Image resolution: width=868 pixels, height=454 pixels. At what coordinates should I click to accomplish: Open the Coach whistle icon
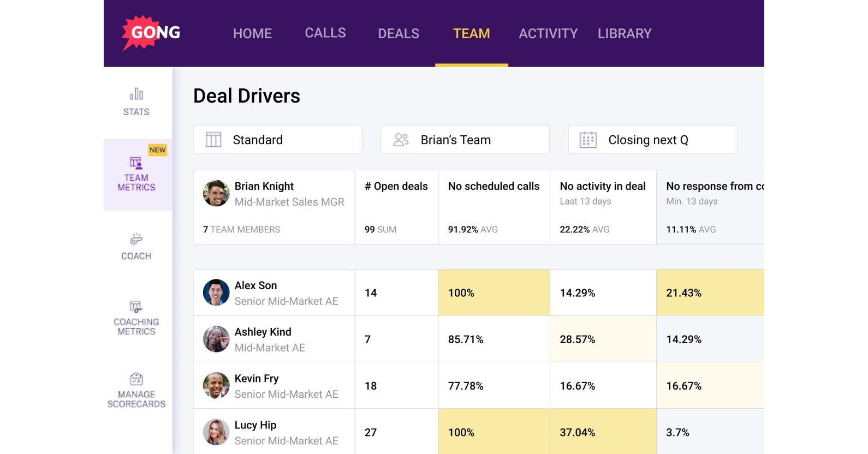point(136,239)
